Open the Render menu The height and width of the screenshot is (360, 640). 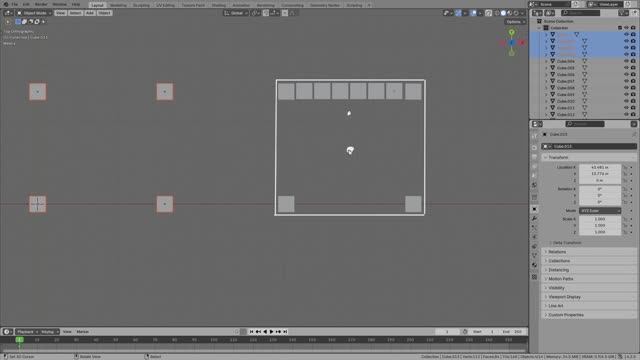(x=41, y=4)
